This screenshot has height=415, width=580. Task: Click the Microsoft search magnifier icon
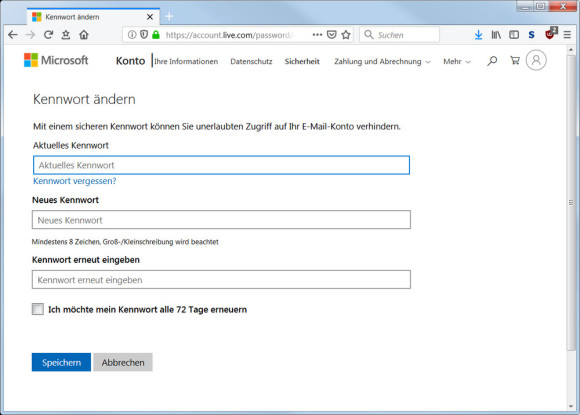pyautogui.click(x=492, y=61)
